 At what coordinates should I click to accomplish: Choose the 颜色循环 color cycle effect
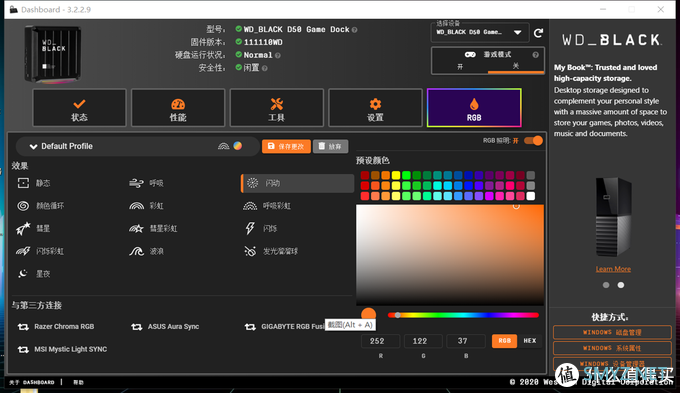tap(40, 206)
